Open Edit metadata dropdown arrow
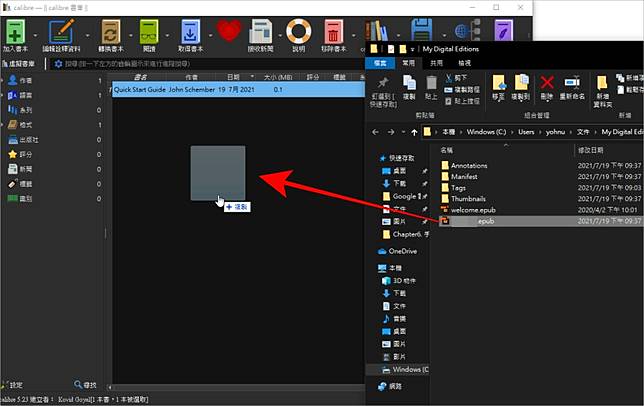This screenshot has width=644, height=406. pyautogui.click(x=87, y=36)
